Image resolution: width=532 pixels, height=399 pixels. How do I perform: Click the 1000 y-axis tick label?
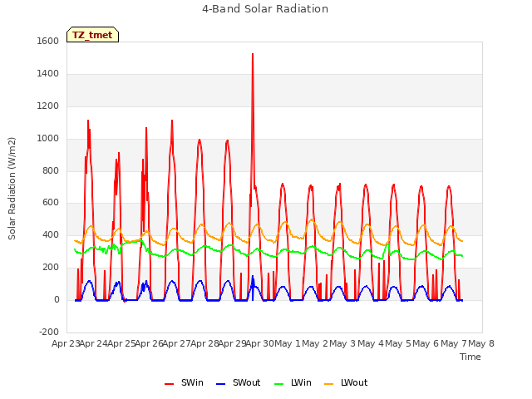coord(48,139)
